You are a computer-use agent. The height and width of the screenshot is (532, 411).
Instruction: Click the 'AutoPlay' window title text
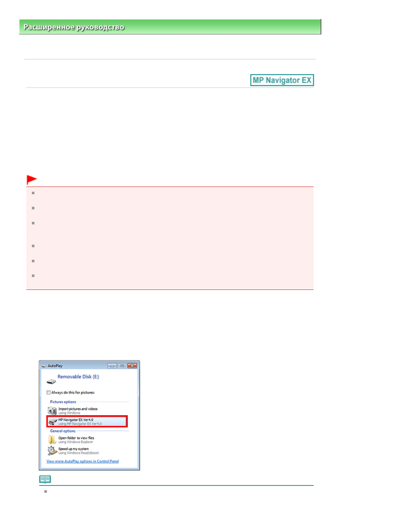55,366
